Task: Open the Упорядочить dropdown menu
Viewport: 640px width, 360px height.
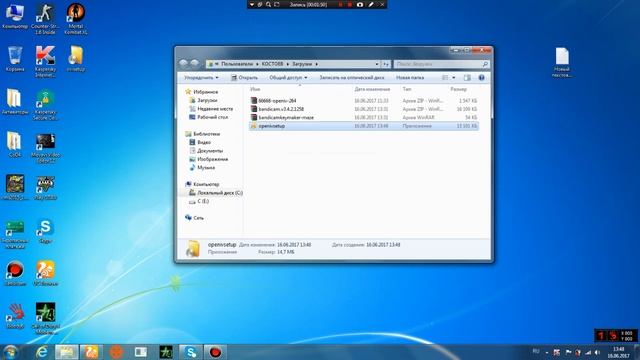Action: tap(201, 78)
